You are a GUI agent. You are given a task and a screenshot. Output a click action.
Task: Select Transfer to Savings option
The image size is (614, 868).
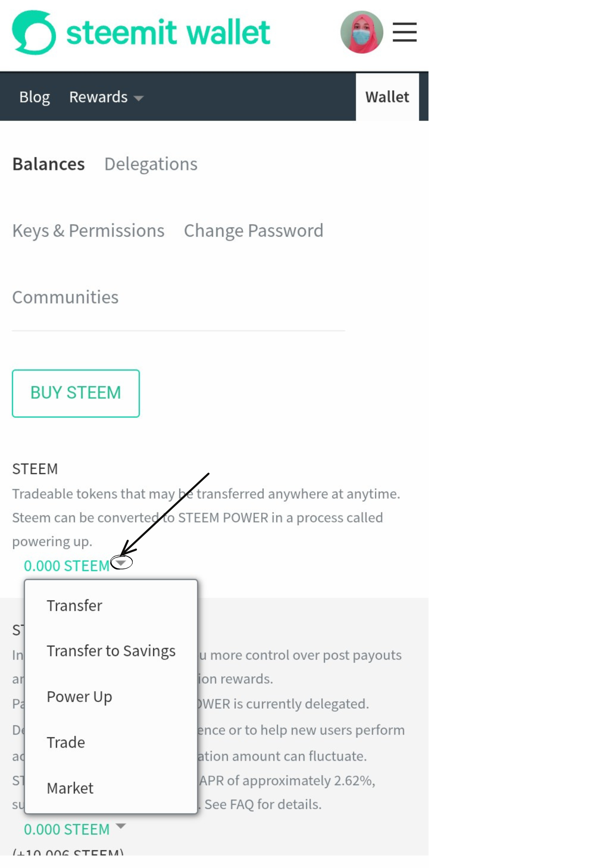(x=111, y=651)
